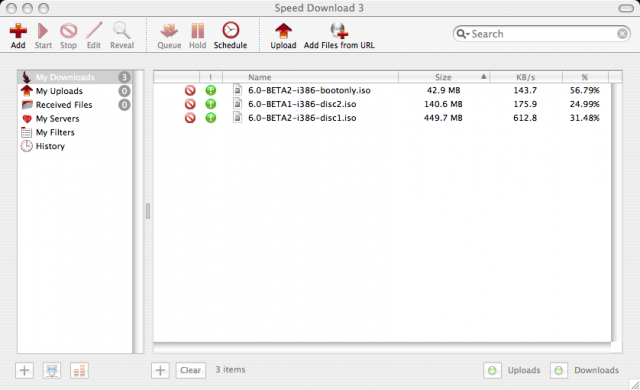Screen dimensions: 640x390
Task: Click plus button beside Clear
Action: 160,370
